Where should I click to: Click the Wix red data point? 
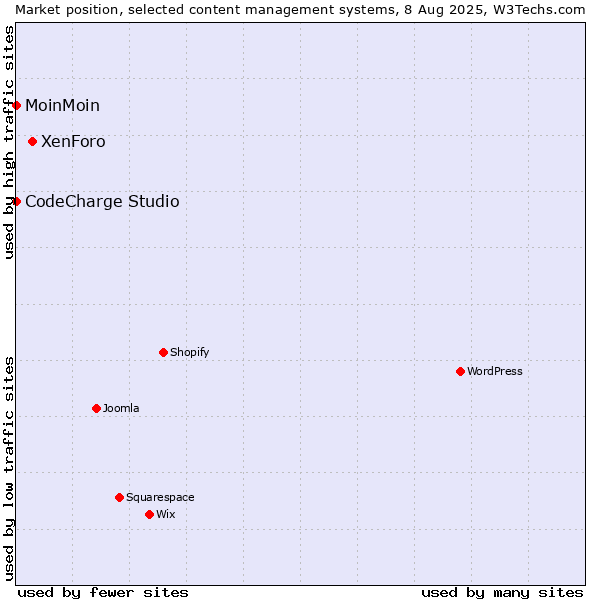150,515
